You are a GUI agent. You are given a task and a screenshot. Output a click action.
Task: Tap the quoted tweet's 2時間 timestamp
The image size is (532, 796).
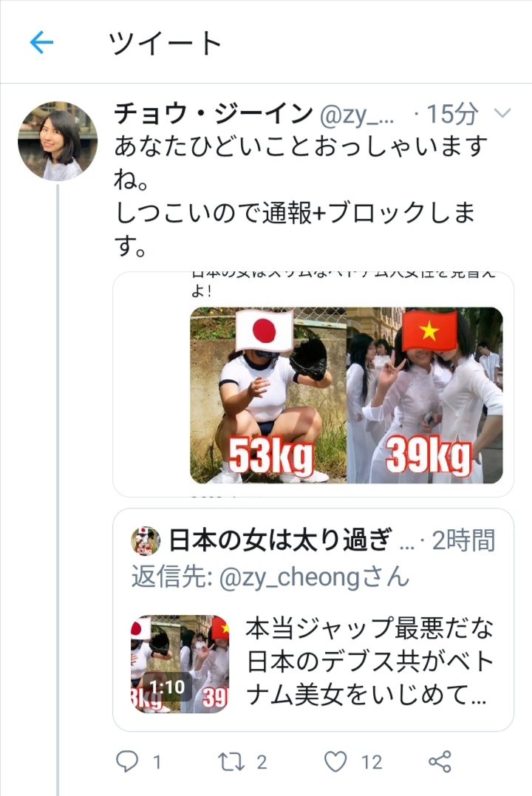463,540
